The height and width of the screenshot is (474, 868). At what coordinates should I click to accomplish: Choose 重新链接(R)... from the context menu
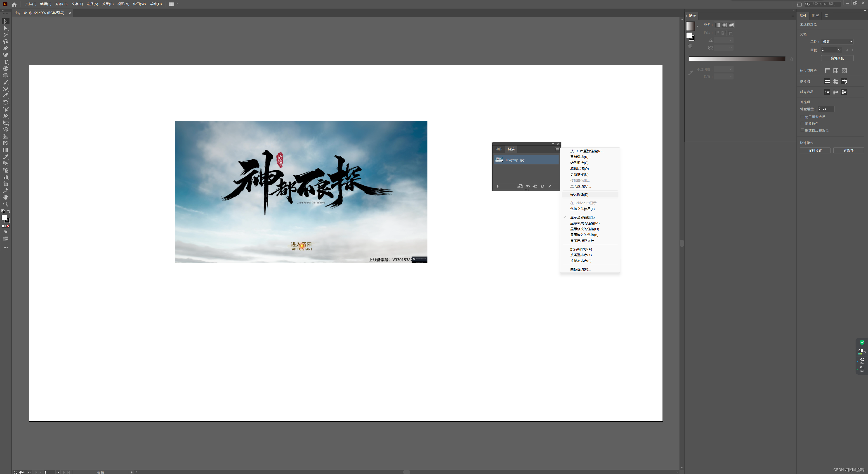[x=590, y=157]
